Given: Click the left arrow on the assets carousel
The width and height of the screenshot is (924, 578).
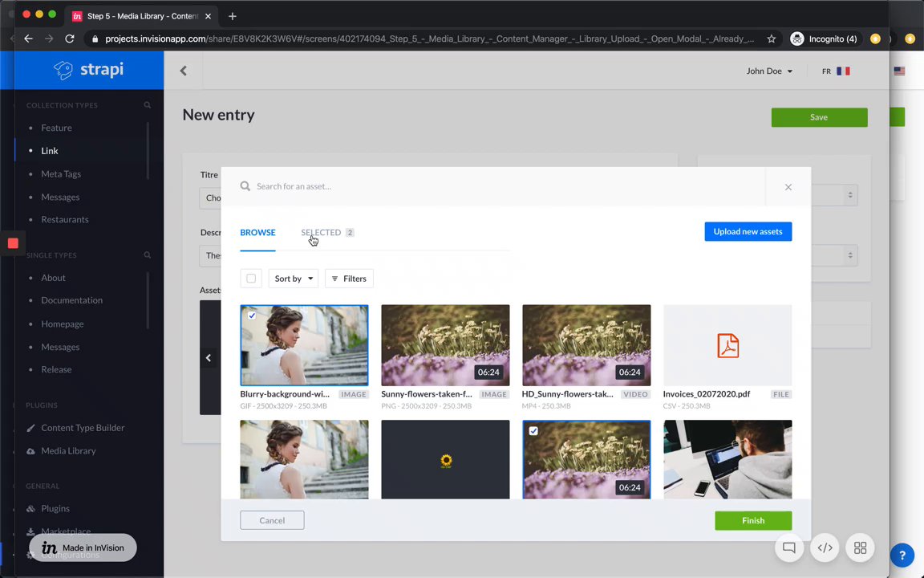Looking at the screenshot, I should (x=208, y=357).
